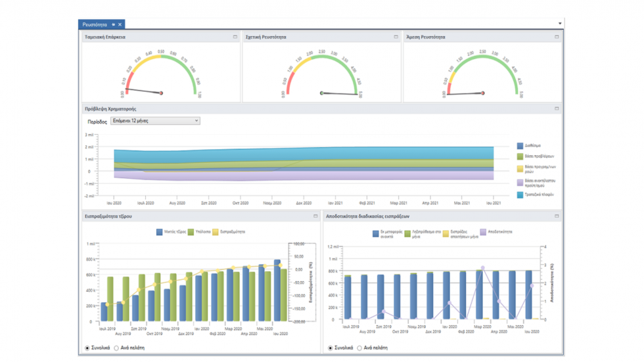Click the Ταμειακή Επάρκεια gauge needle
Screen dimensions: 644x362
pyautogui.click(x=143, y=91)
